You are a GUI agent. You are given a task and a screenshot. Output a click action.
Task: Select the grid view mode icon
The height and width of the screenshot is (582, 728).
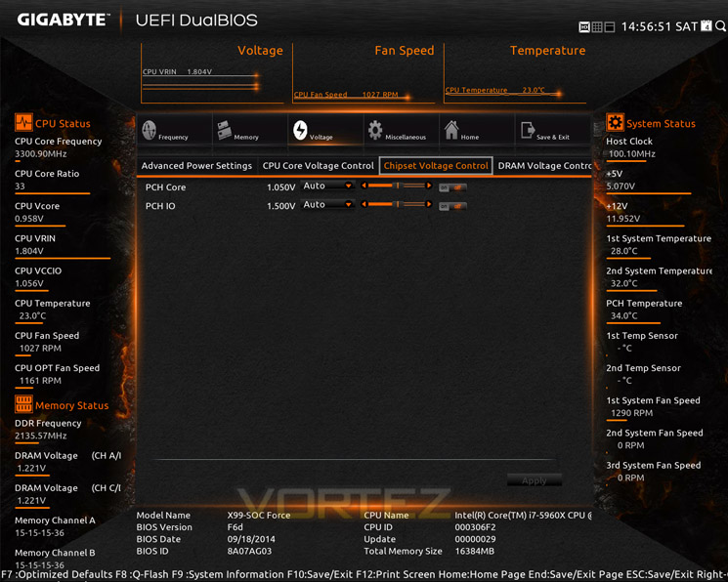(x=597, y=27)
